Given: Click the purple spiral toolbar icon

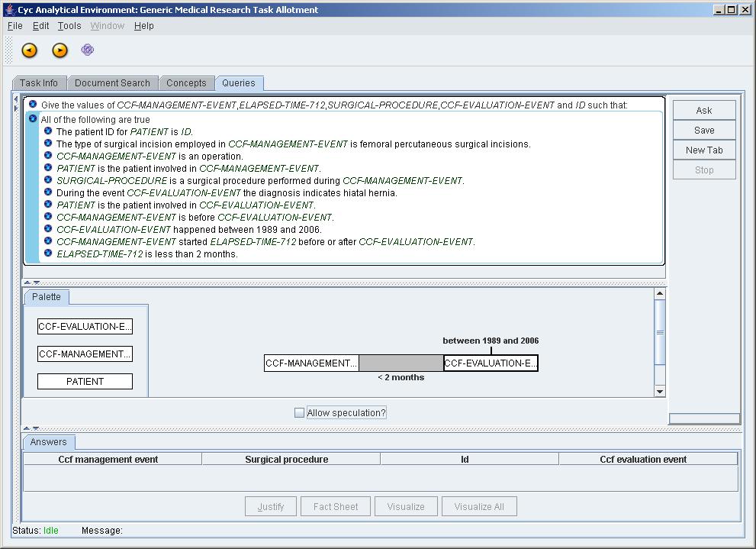Looking at the screenshot, I should pyautogui.click(x=88, y=50).
